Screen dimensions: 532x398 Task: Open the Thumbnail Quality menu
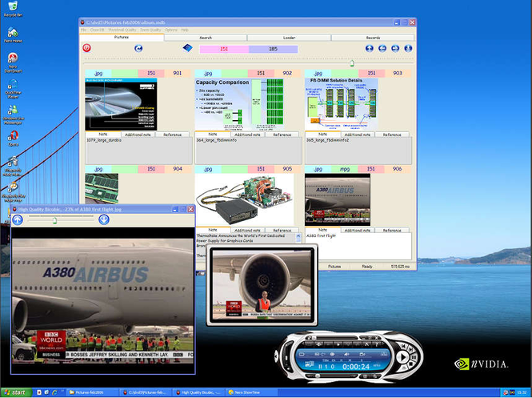(x=122, y=30)
